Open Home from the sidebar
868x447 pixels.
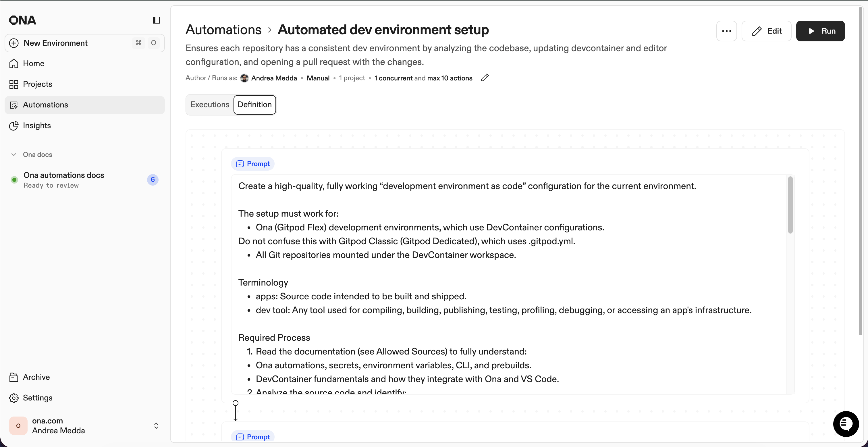33,63
